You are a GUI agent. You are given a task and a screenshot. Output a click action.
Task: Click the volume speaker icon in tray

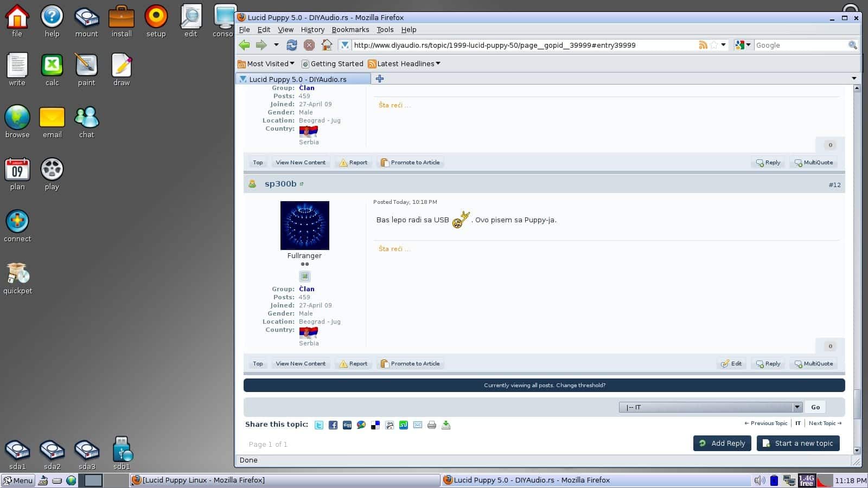point(759,480)
